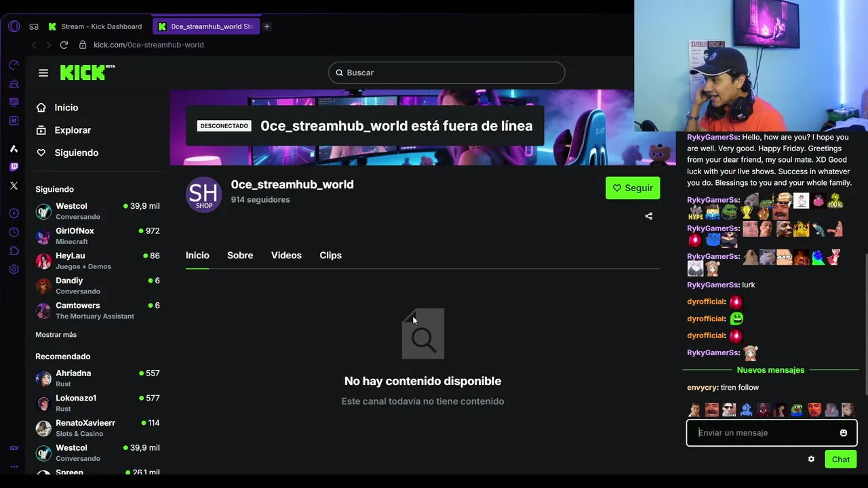Image resolution: width=868 pixels, height=488 pixels.
Task: Go to Inicio in Kick sidebar
Action: [x=58, y=108]
